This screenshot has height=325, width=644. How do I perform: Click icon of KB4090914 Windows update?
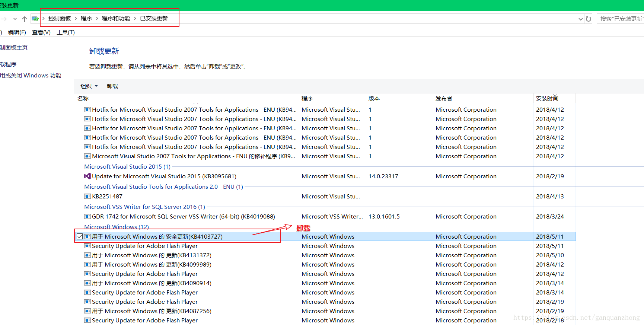87,283
